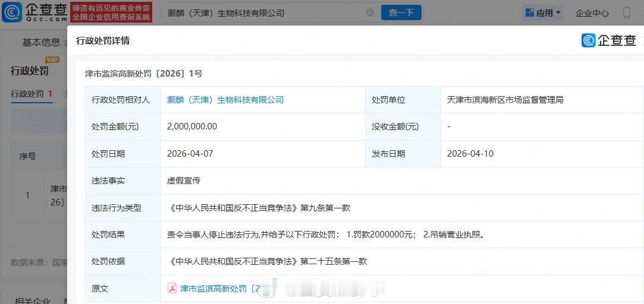
Task: Select the case number 津市监滨高新处罚〔2026〕1号
Action: click(143, 74)
